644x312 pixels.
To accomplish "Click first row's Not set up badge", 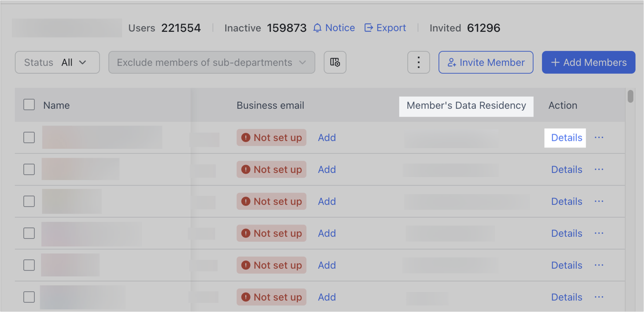I will (x=271, y=138).
